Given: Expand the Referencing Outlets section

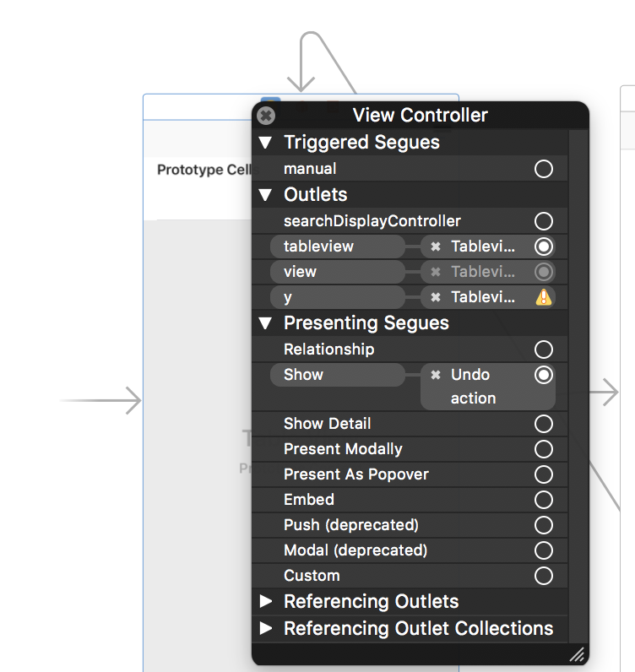Looking at the screenshot, I should [x=266, y=601].
